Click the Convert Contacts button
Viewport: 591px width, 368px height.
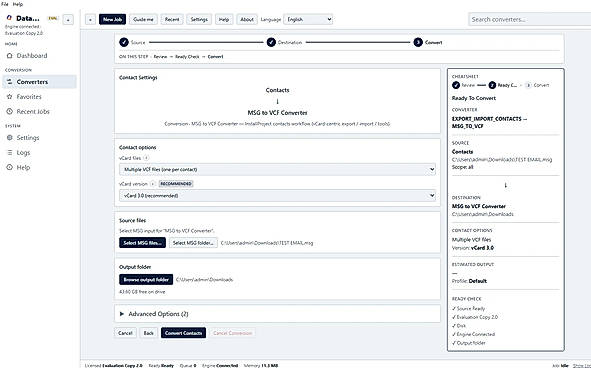coord(183,333)
